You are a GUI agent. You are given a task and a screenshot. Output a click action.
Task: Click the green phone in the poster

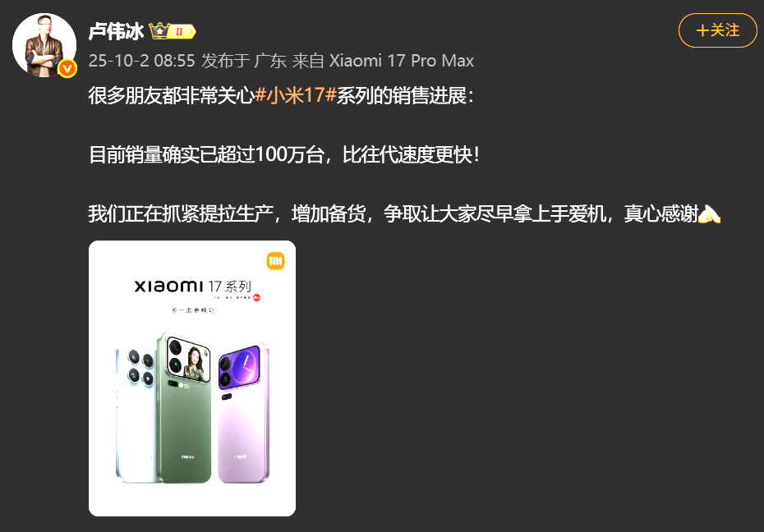coord(184,408)
